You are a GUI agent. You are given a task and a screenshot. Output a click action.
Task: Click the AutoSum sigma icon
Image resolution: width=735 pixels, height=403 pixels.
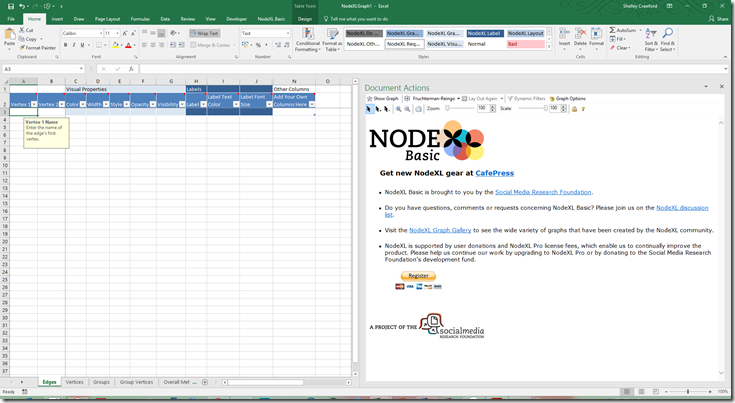click(612, 30)
